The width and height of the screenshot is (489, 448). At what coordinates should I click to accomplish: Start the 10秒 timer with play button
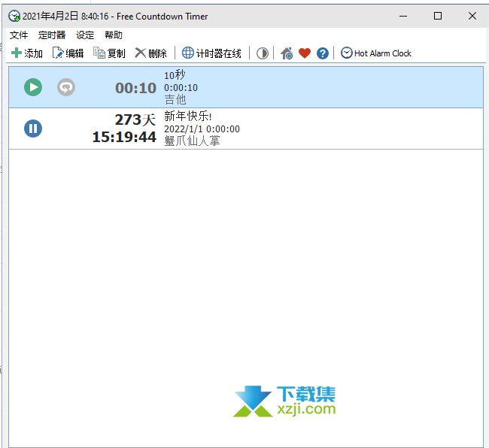[33, 87]
